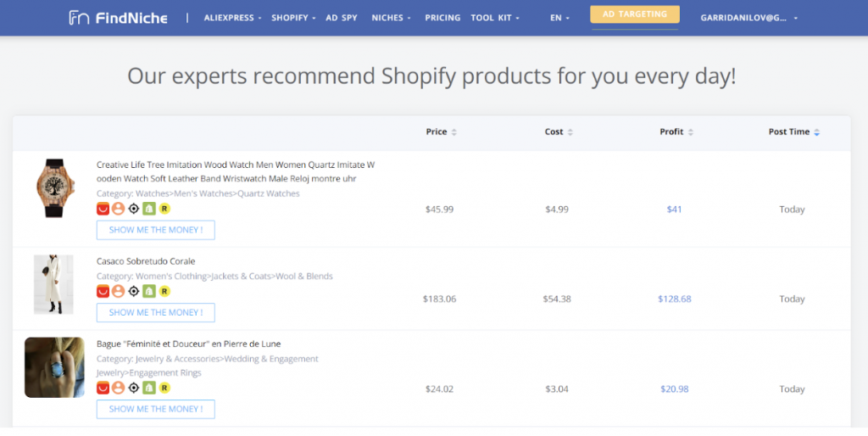The width and height of the screenshot is (868, 436).
Task: Sort the table by Price column
Action: pos(441,131)
